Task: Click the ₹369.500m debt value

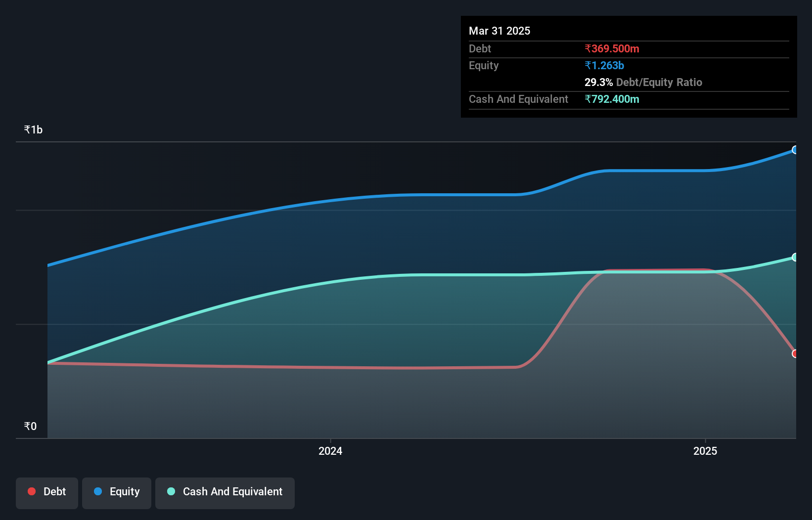Action: click(612, 48)
